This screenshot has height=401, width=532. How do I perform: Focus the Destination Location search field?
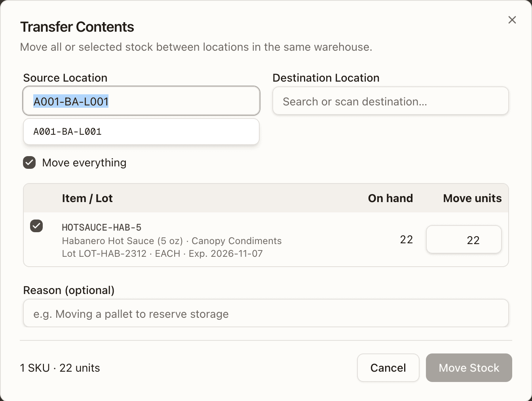tap(390, 101)
